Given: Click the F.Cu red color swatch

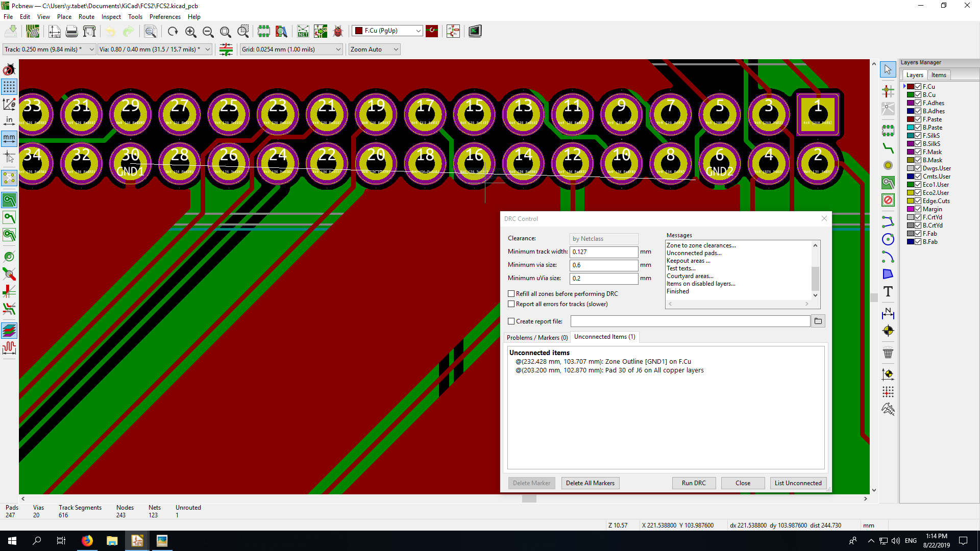Looking at the screenshot, I should point(911,87).
